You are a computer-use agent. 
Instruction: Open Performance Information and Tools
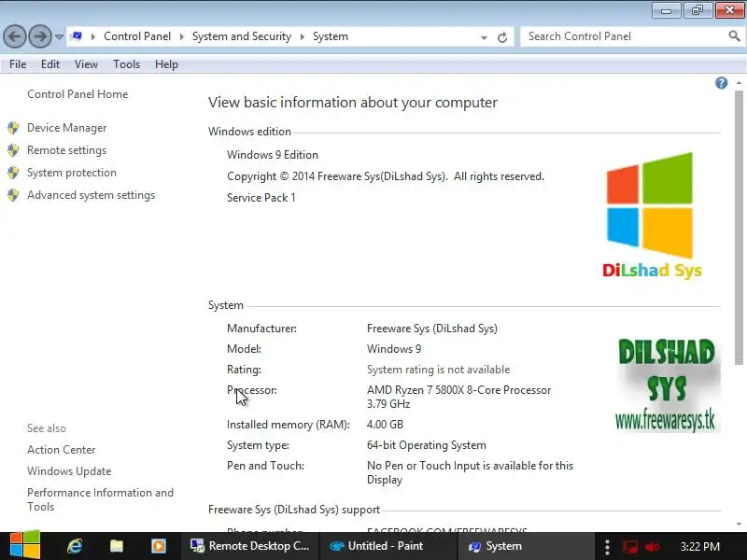(x=100, y=499)
